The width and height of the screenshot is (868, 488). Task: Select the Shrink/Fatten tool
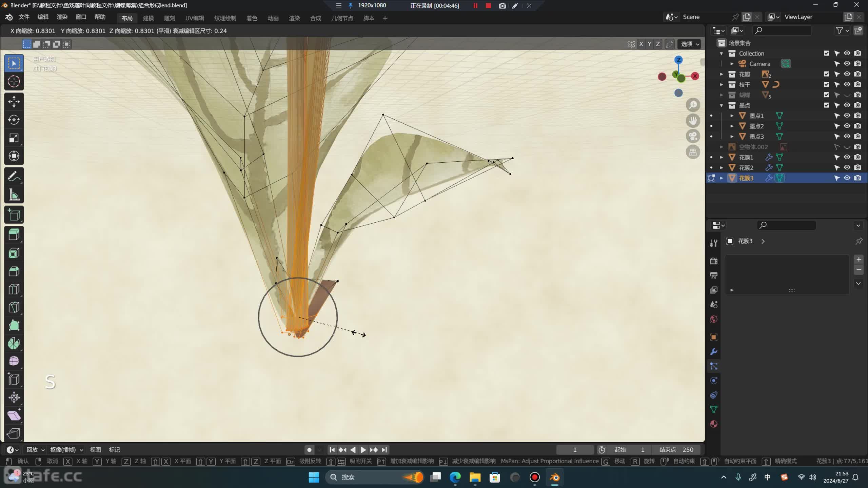click(14, 398)
